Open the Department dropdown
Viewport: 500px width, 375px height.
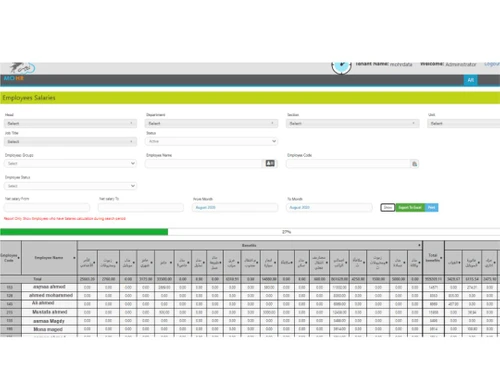(211, 124)
